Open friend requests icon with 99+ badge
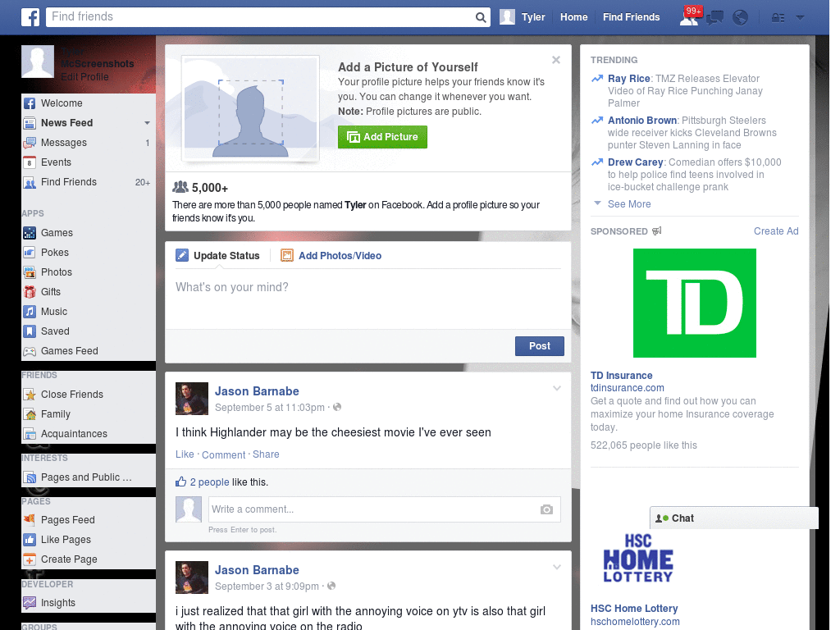840x630 pixels. pyautogui.click(x=689, y=17)
